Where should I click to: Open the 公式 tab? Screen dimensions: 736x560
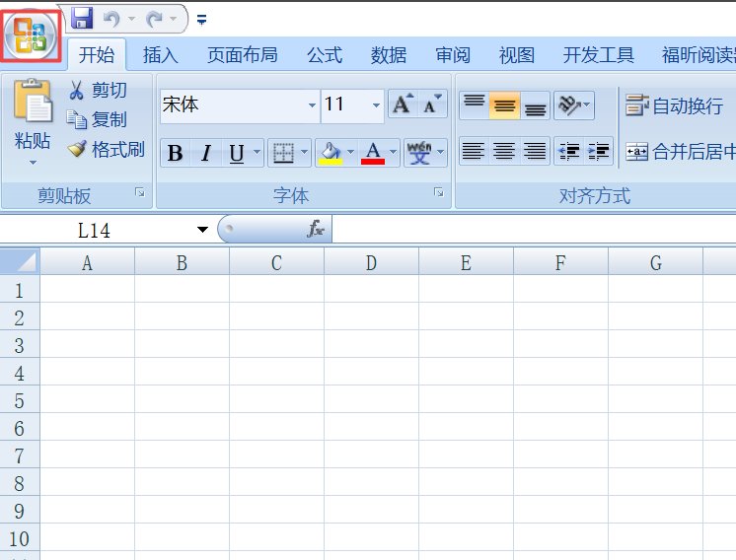[325, 55]
